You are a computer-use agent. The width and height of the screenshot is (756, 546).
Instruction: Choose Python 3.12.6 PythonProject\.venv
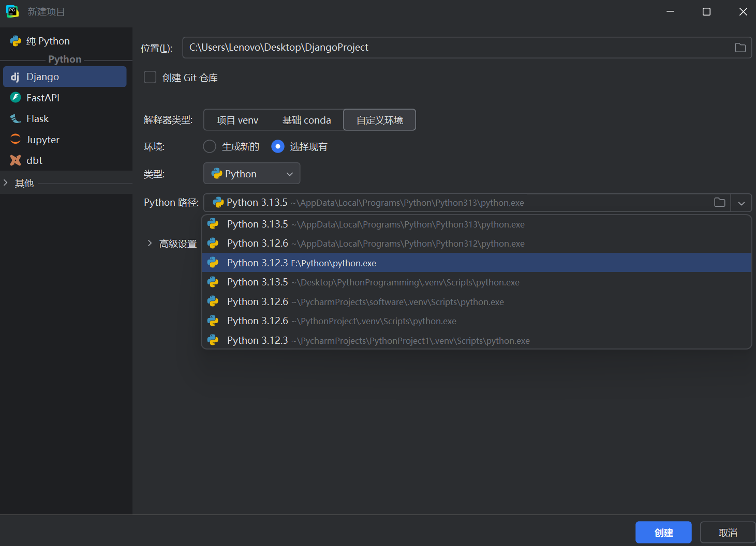pos(476,321)
